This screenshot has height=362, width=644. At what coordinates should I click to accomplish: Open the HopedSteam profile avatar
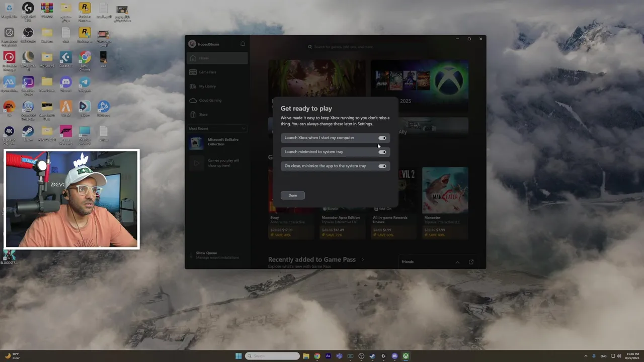(x=192, y=44)
